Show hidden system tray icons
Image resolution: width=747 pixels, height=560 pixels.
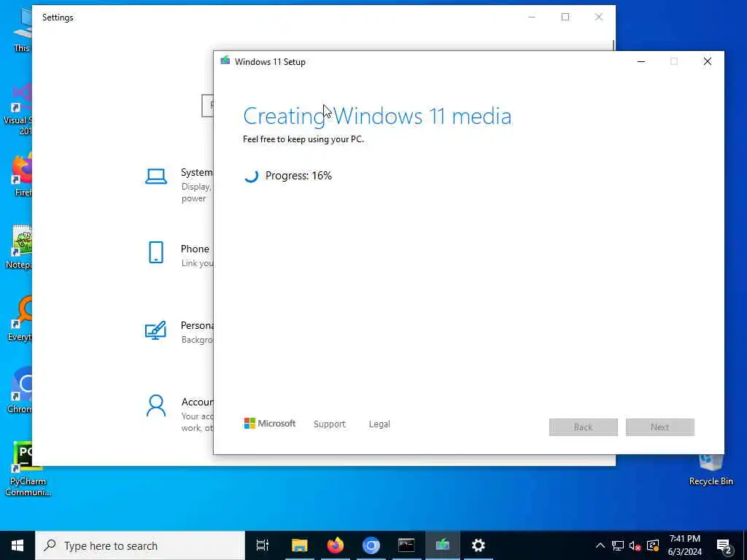[x=600, y=545]
